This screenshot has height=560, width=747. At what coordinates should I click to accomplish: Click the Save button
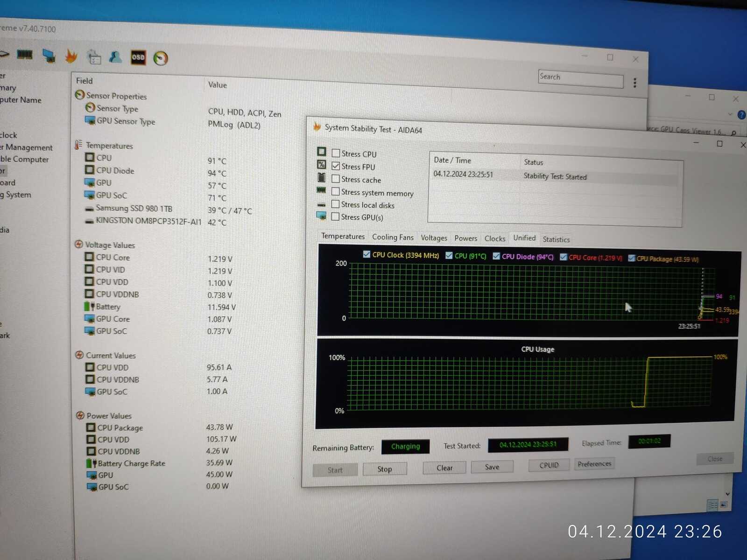tap(492, 467)
